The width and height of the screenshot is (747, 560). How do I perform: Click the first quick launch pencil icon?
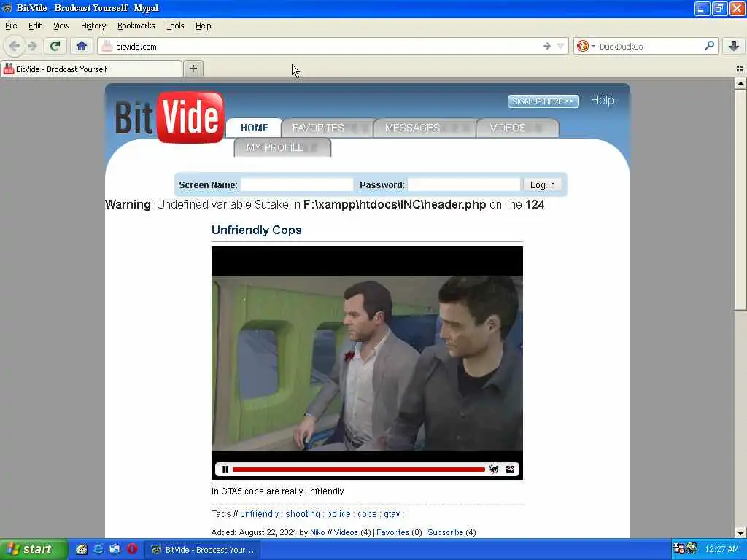[82, 549]
